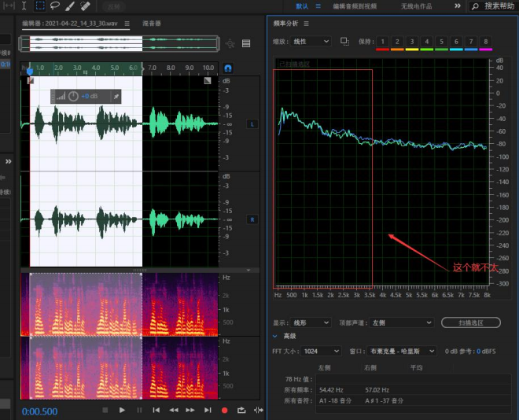Toggle hold button 6

pos(456,42)
